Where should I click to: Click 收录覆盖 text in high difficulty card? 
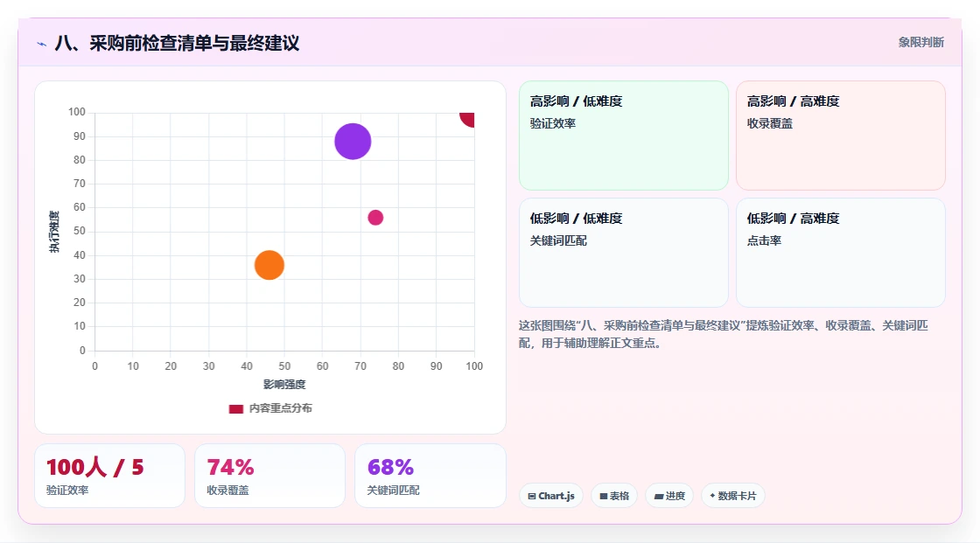tap(770, 123)
